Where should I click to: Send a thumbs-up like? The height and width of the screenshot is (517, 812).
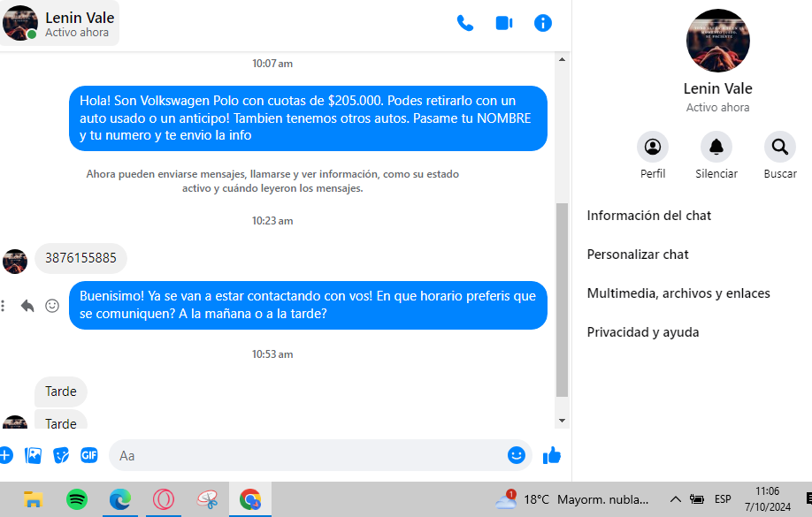pos(552,455)
